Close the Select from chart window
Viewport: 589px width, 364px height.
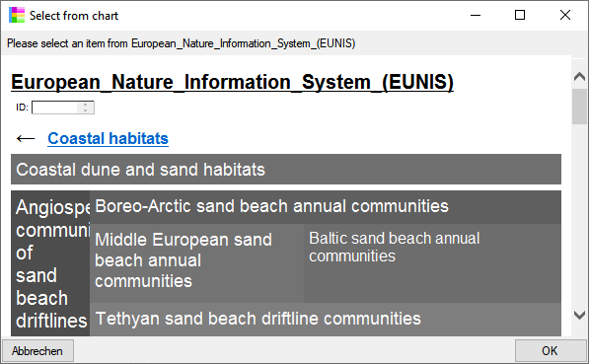[x=565, y=16]
